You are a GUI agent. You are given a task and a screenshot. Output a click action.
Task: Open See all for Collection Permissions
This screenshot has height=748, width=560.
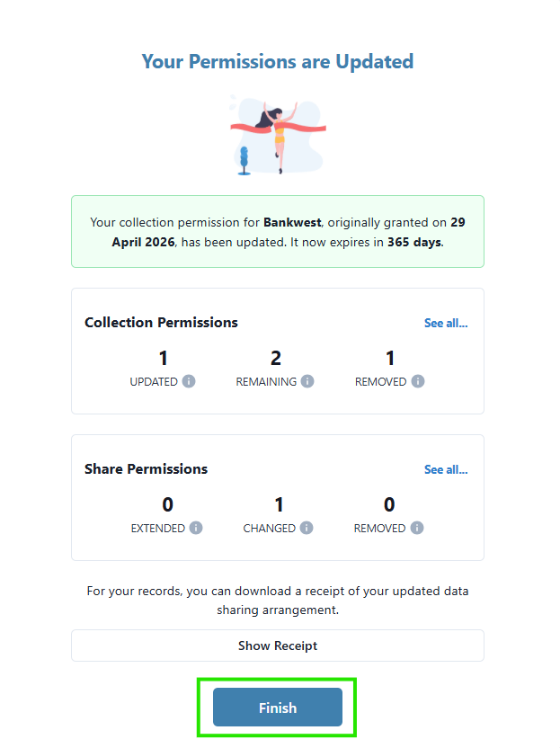click(446, 323)
